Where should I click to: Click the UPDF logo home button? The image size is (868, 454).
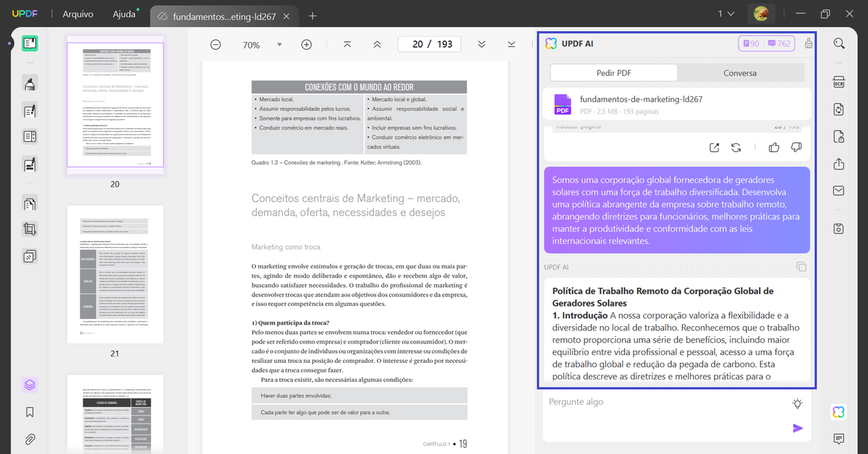coord(24,14)
